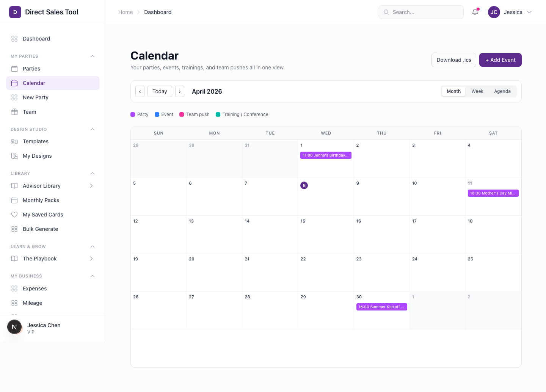Select the Parties sidebar icon
Screen dimensions: 546x392
tap(14, 69)
